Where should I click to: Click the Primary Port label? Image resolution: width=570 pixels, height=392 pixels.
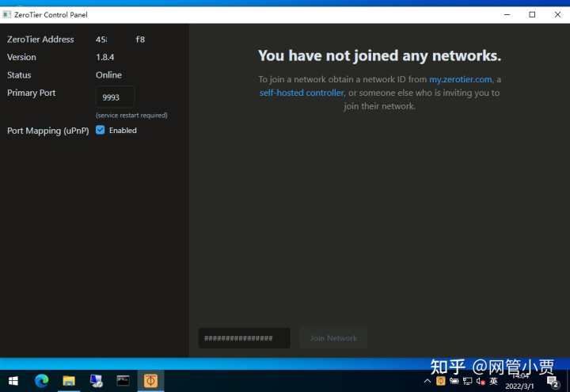click(31, 93)
